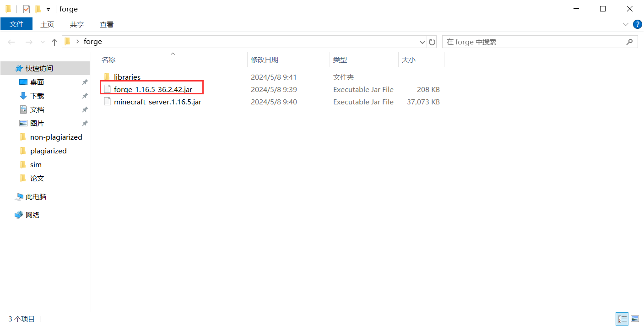Click the Forward navigation arrow

29,42
